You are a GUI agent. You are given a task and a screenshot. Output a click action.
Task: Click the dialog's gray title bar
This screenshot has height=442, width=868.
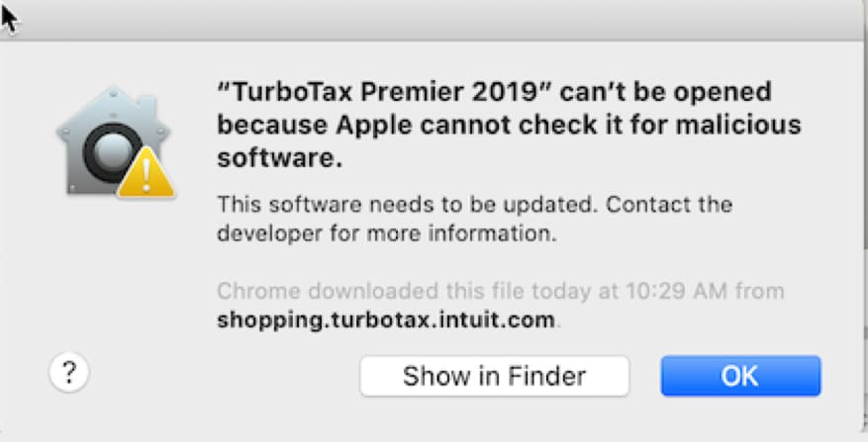coord(434,20)
